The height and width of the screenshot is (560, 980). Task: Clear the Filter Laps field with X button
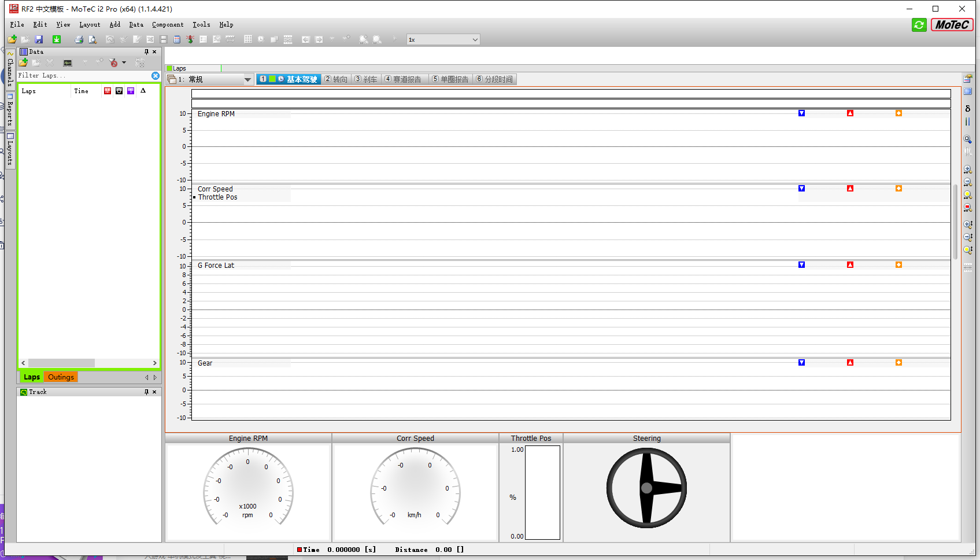point(156,76)
